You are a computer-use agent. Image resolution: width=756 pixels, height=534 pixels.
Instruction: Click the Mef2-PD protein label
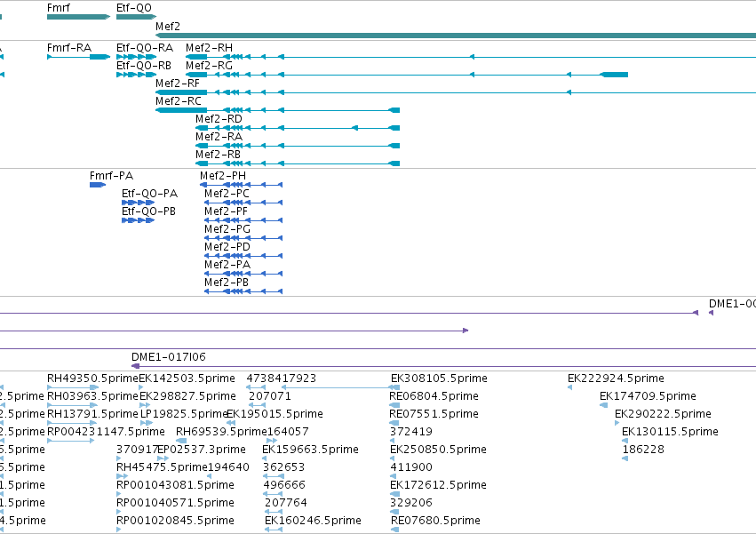click(227, 248)
